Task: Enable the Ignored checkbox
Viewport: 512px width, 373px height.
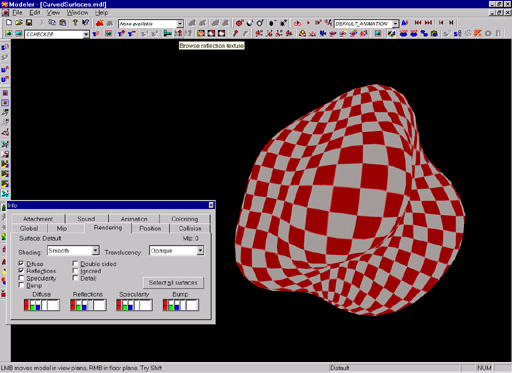Action: [x=75, y=271]
